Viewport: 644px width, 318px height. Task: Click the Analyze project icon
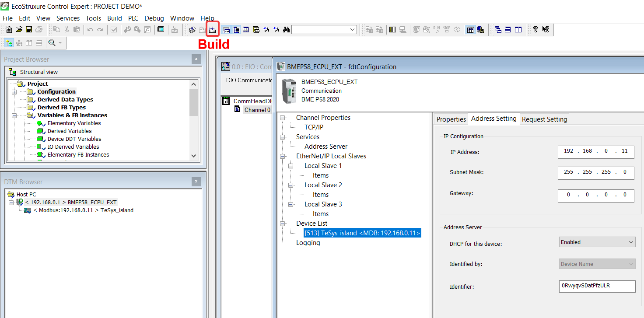coord(192,30)
